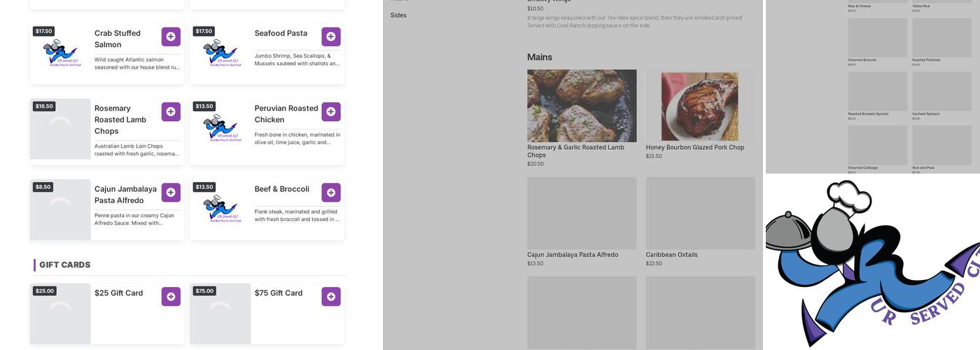The height and width of the screenshot is (350, 980).
Task: Click the UR Served chef logo image
Action: (873, 262)
